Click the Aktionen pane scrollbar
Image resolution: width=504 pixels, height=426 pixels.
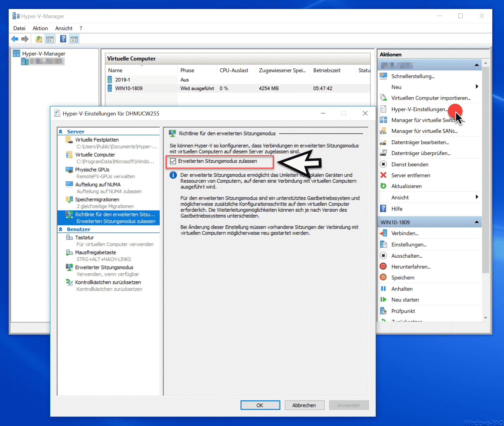pos(485,170)
